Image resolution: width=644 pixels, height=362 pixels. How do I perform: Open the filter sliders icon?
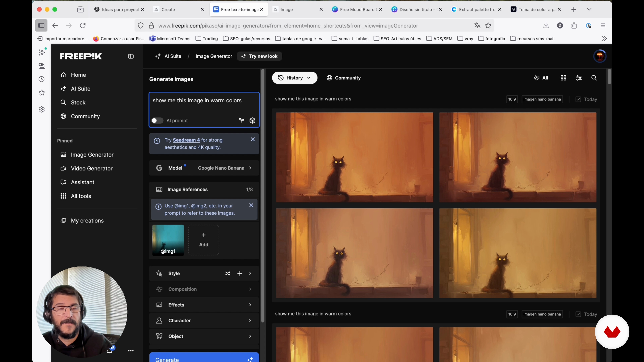point(579,78)
